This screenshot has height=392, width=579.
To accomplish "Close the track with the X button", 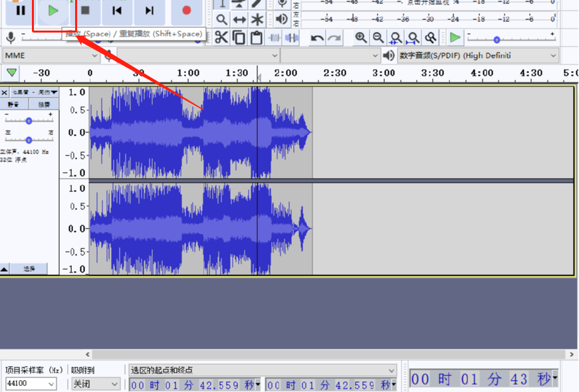I will coord(4,92).
